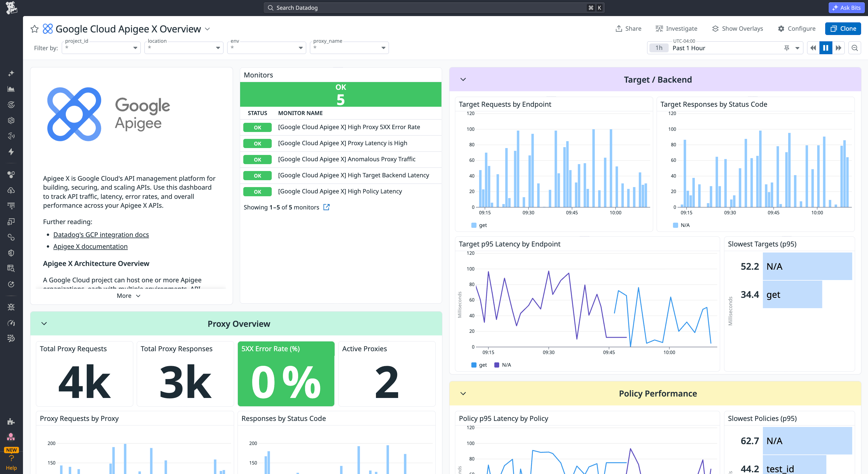This screenshot has height=474, width=868.
Task: Collapse the Proxy Overview group
Action: coord(44,324)
